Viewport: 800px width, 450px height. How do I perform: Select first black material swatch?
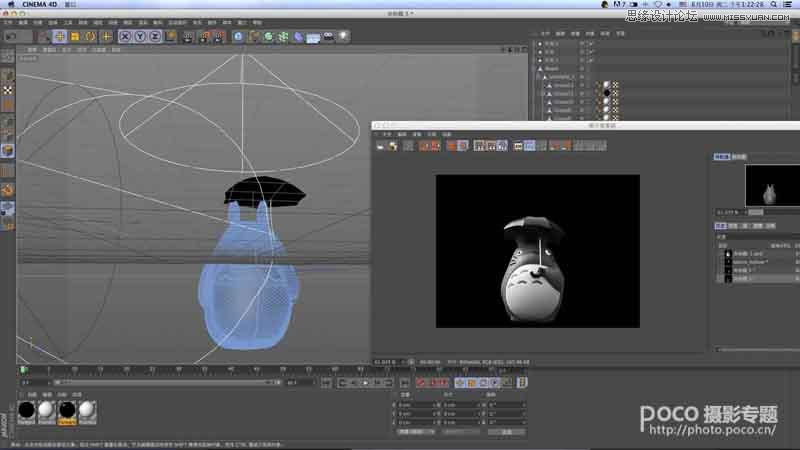click(27, 410)
